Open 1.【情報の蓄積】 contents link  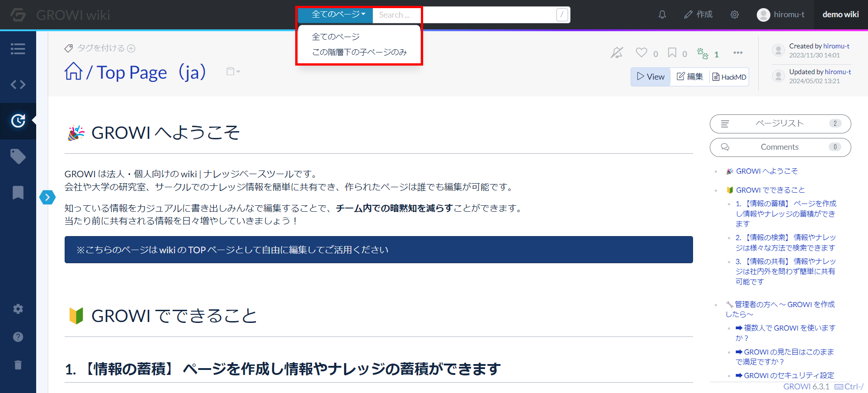point(786,213)
